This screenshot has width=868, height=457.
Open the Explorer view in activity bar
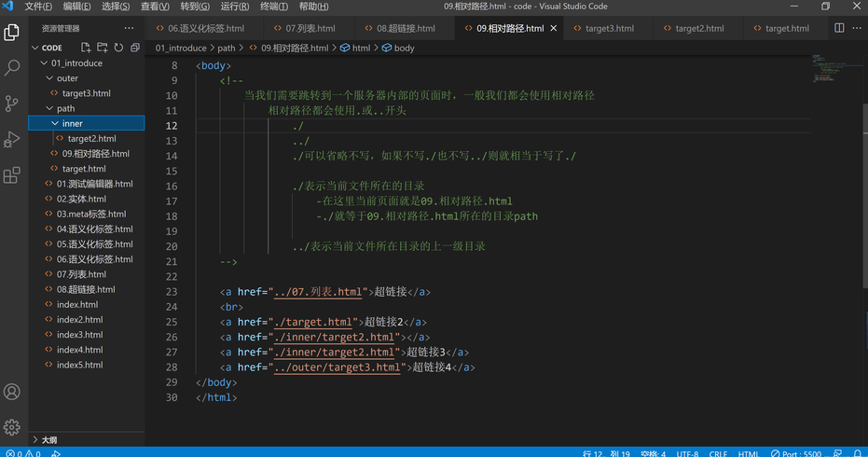(x=11, y=33)
